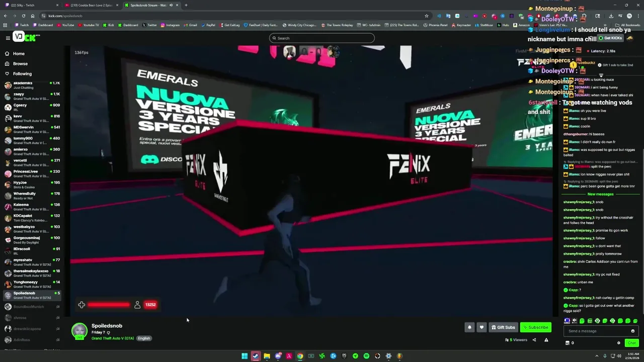The height and width of the screenshot is (362, 644).
Task: Click the Spoiledsnob channel avatar
Action: (79, 331)
